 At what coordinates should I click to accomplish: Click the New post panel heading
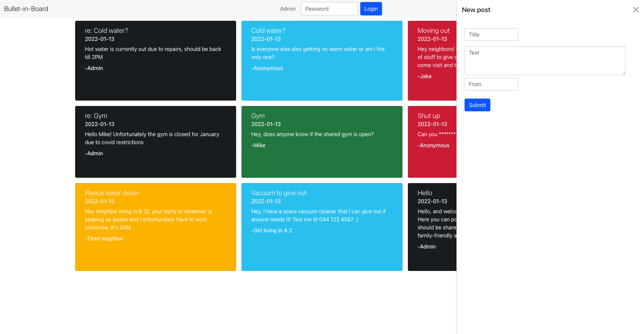point(476,10)
